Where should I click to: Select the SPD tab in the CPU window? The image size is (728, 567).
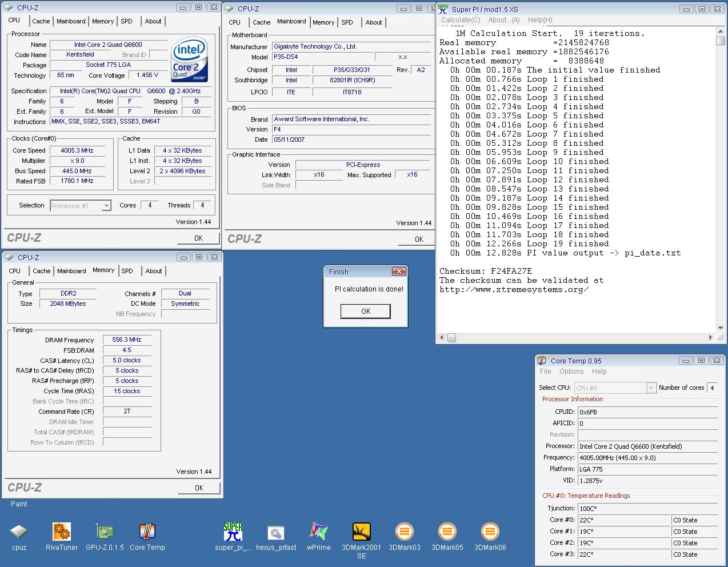coord(127,21)
